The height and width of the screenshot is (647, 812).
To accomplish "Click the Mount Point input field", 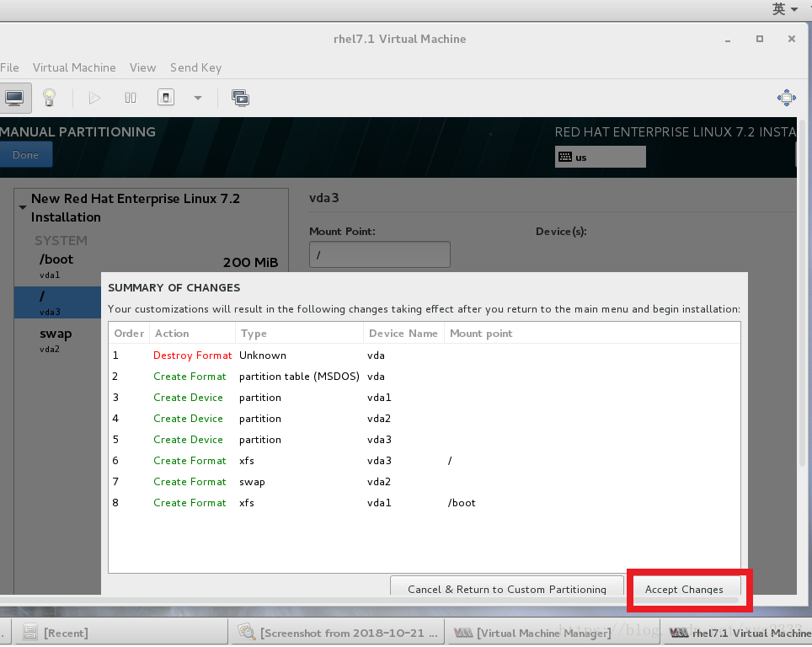I will click(380, 254).
